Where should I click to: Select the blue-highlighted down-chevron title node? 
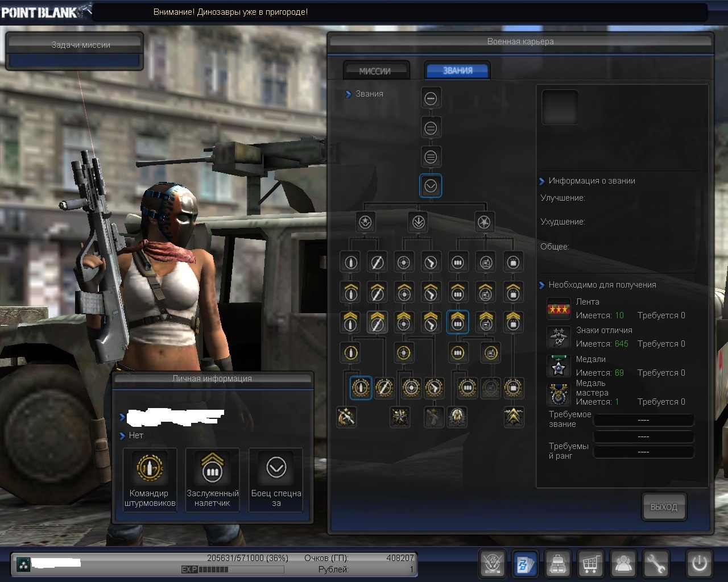(431, 186)
